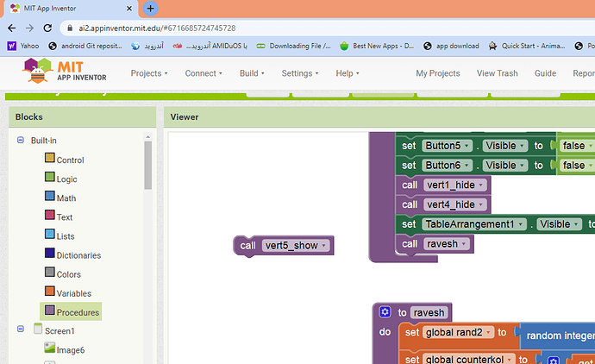This screenshot has width=595, height=364.
Task: Open Button5 Visible false value dropdown
Action: (x=591, y=145)
